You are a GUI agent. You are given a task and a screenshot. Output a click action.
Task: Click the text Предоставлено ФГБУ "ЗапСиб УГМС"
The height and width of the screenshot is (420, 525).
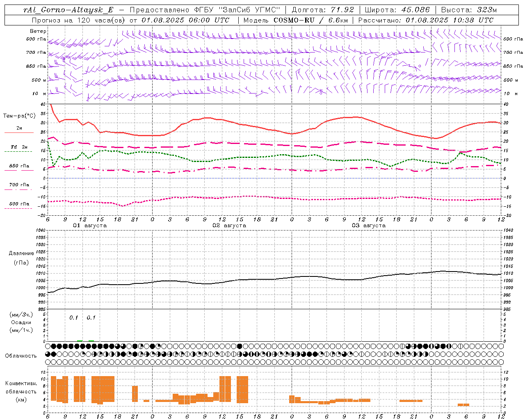click(x=205, y=10)
